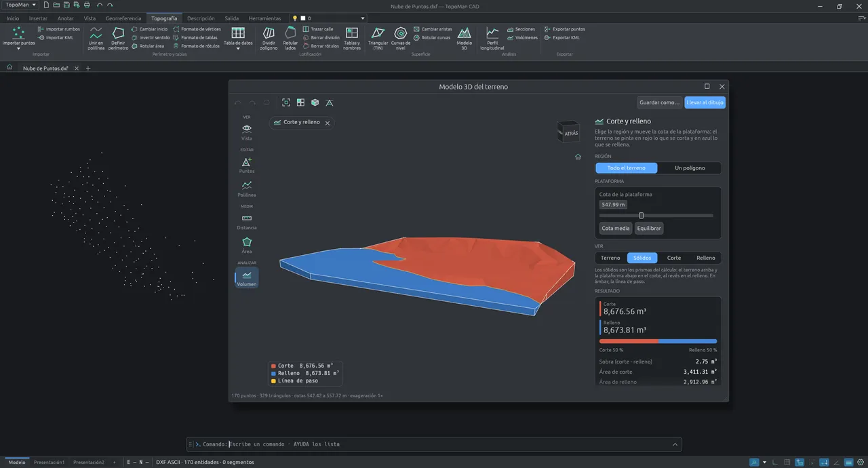The image size is (868, 468).
Task: Select the Unir en polilínea tool
Action: pos(96,39)
